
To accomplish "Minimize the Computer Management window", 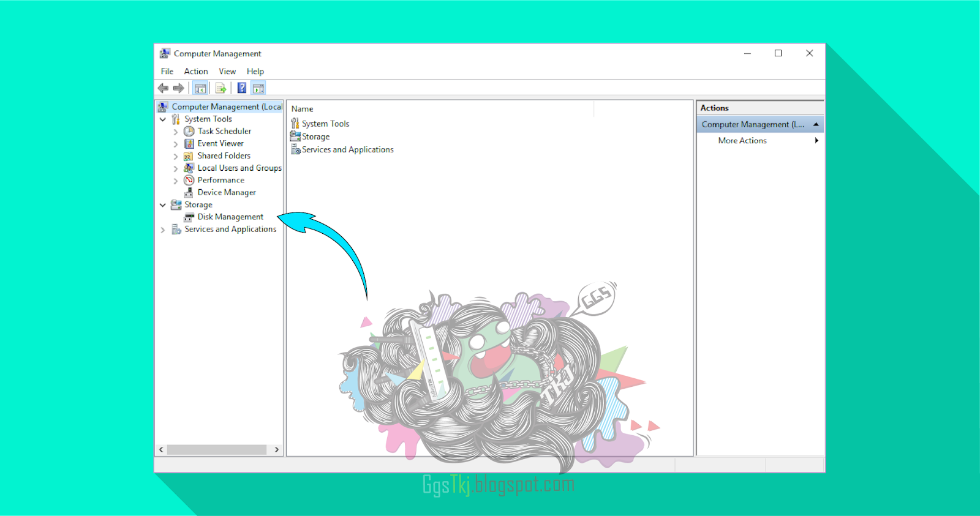I will point(747,53).
